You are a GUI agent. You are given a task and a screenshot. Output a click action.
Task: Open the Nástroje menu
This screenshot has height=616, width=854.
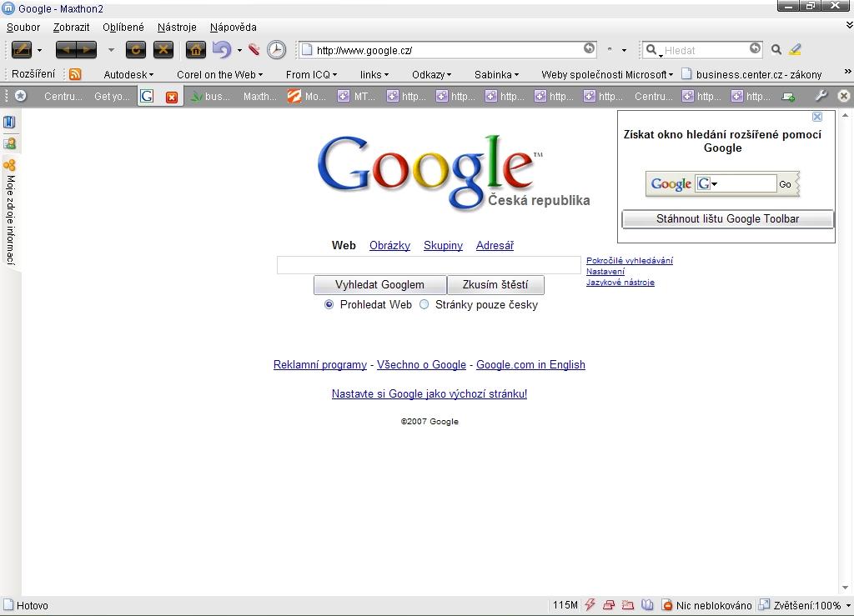point(177,28)
